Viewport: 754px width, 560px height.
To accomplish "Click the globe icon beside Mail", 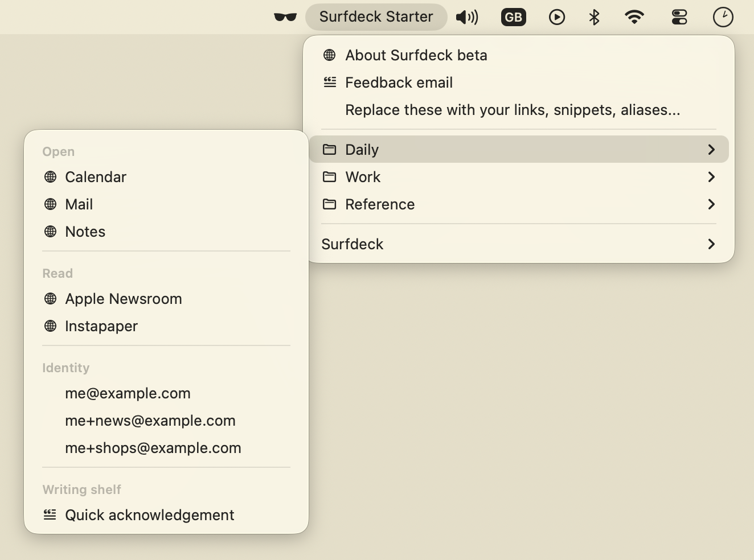I will coord(51,204).
